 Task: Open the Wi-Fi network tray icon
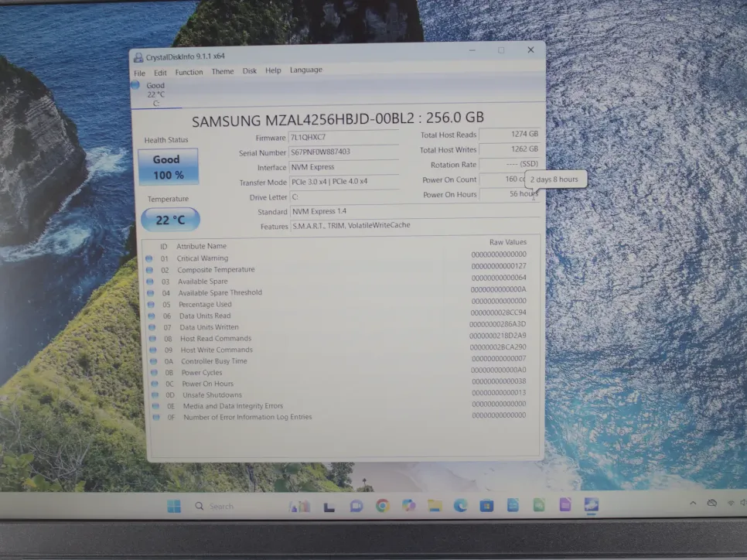click(x=730, y=503)
